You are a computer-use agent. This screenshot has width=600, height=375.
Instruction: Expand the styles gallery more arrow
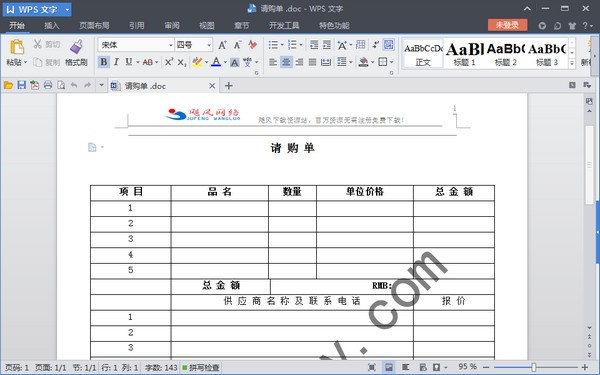pyautogui.click(x=572, y=63)
